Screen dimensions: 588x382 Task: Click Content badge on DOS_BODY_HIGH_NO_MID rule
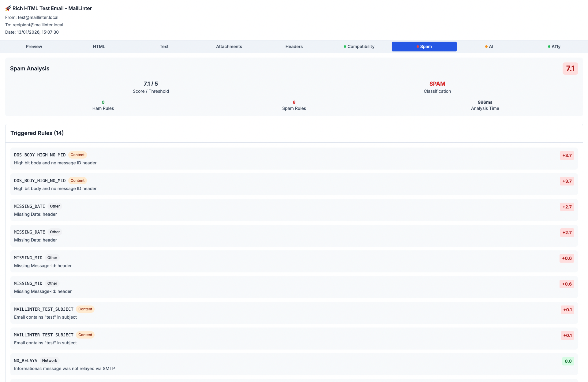77,155
